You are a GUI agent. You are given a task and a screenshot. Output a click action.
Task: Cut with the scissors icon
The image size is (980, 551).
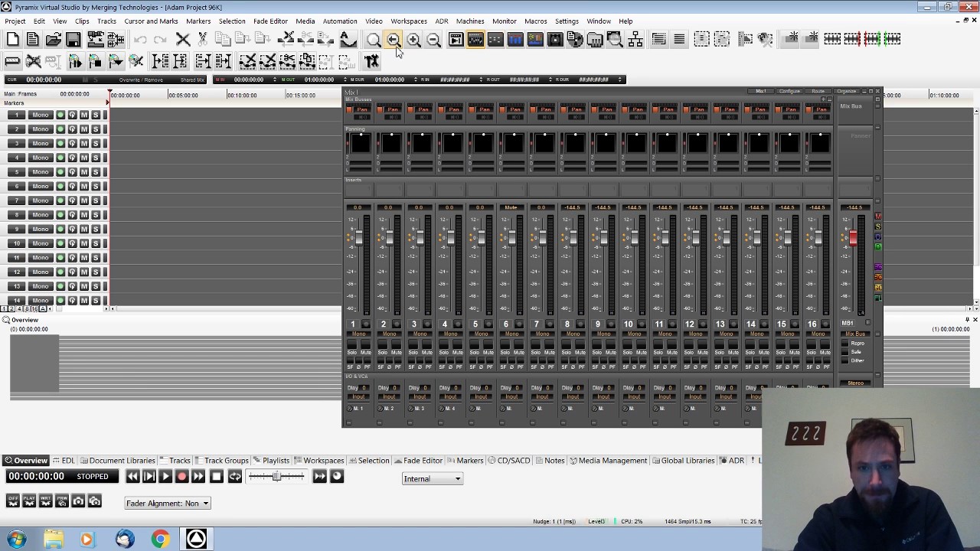(203, 40)
